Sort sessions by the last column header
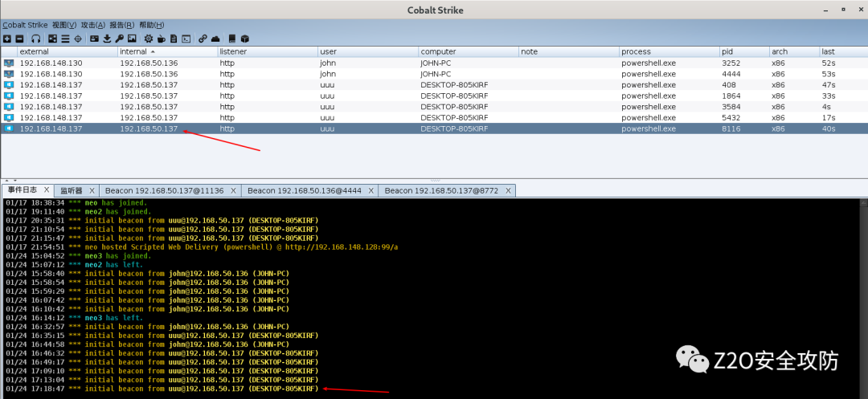868x399 pixels. (x=843, y=51)
